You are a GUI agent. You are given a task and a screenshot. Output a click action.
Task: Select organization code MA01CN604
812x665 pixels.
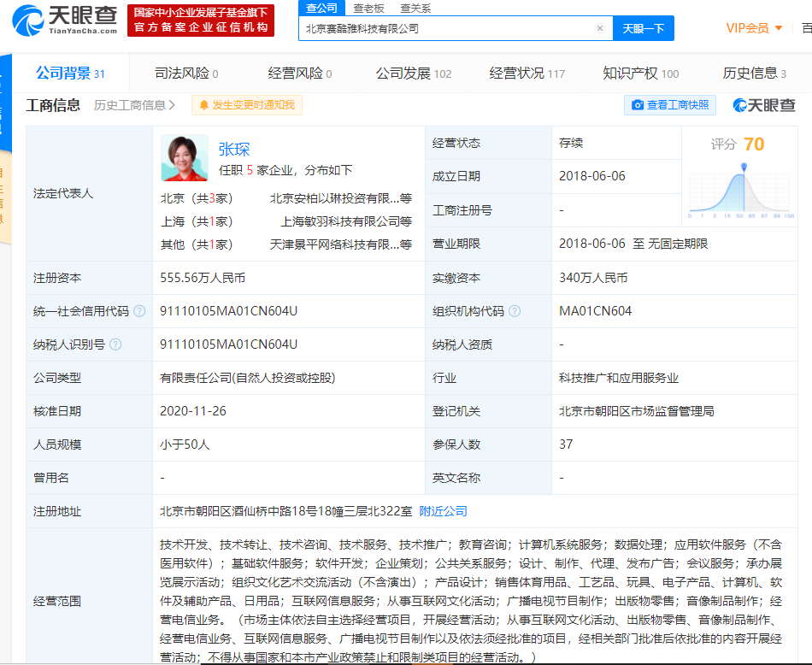coord(596,311)
